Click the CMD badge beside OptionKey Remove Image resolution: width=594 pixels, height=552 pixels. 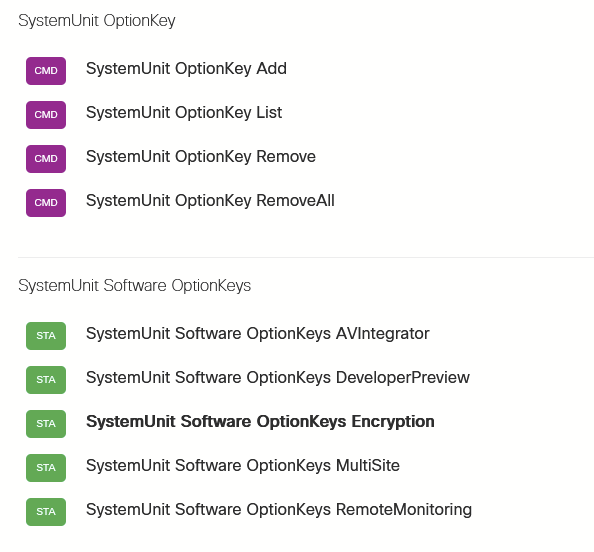46,159
